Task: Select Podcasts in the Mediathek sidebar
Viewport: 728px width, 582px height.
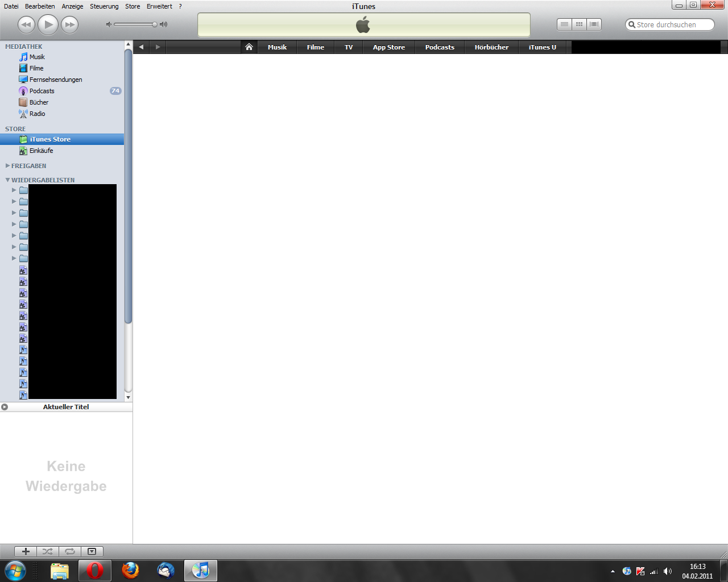Action: 42,91
